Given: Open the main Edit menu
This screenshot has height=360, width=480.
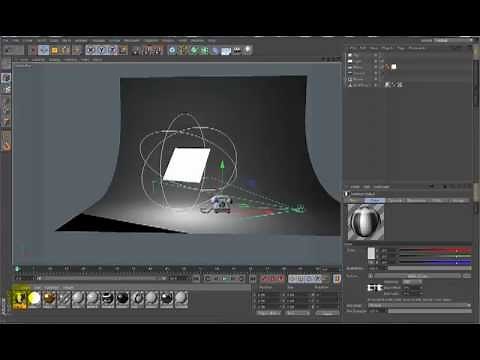Looking at the screenshot, I should (x=16, y=41).
